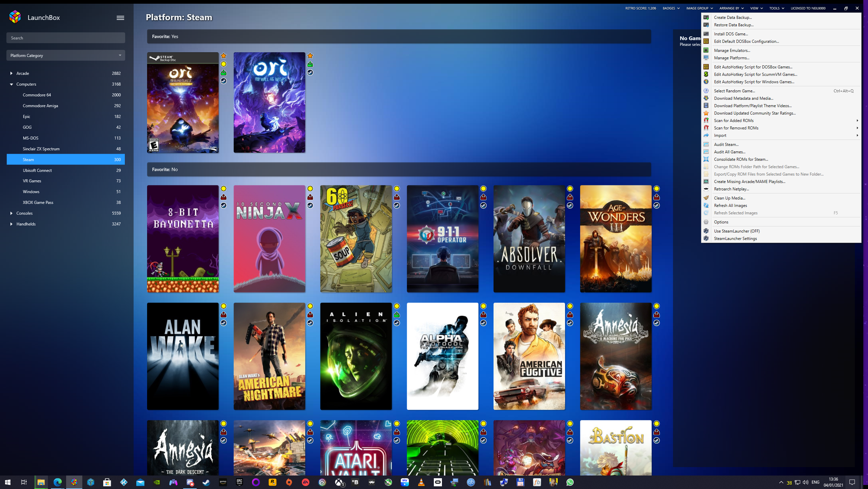Image resolution: width=868 pixels, height=489 pixels.
Task: Click the Download Metadata and Media icon
Action: tap(706, 98)
